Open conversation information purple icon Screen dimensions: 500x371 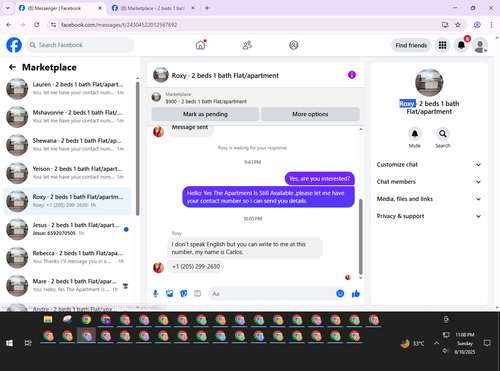[x=352, y=75]
